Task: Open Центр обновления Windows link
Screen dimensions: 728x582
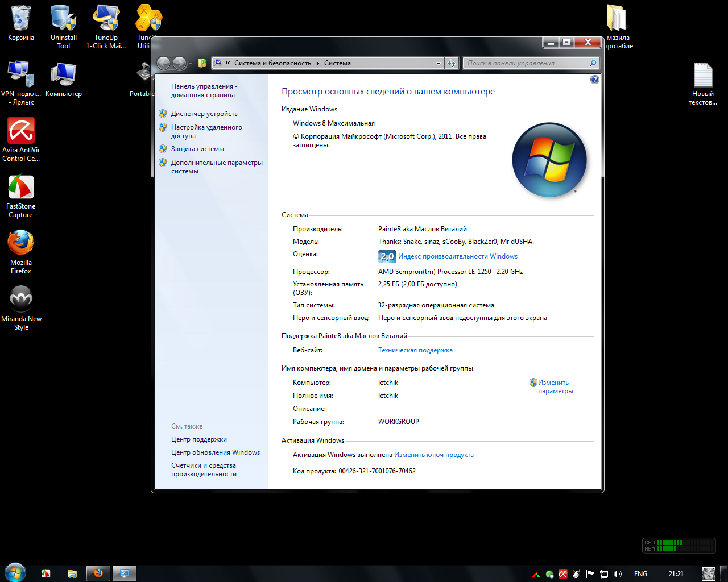Action: click(x=216, y=452)
